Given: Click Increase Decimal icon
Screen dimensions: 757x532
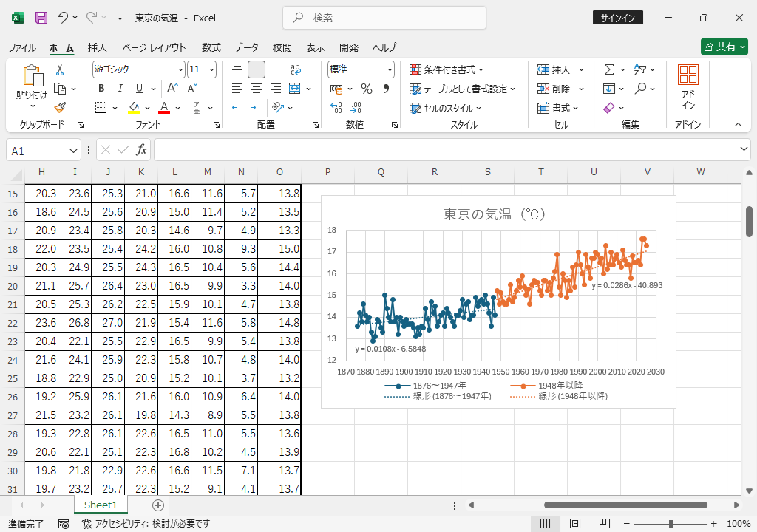Looking at the screenshot, I should pyautogui.click(x=336, y=108).
